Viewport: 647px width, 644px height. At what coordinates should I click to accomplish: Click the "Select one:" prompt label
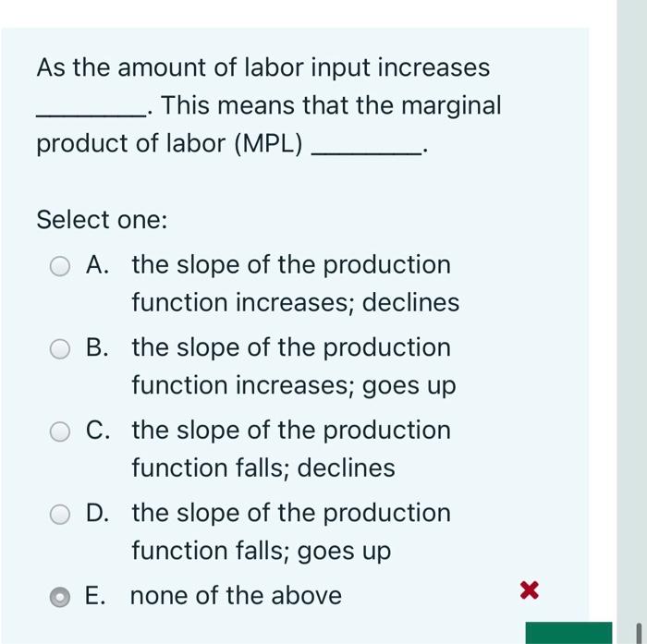pyautogui.click(x=103, y=220)
